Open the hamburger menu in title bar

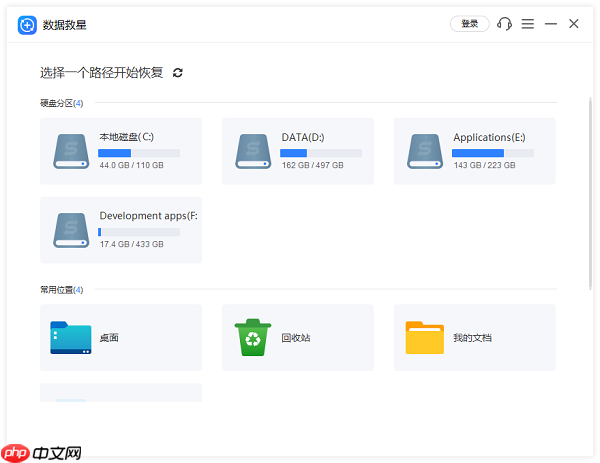[x=528, y=24]
